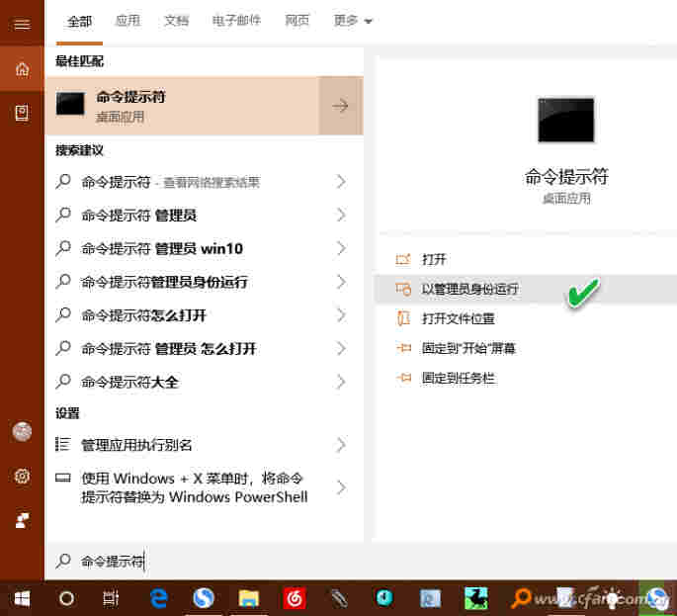Select suggestion 命令提示符管理员身份运行
Viewport: 677px width, 616px height.
coord(164,282)
